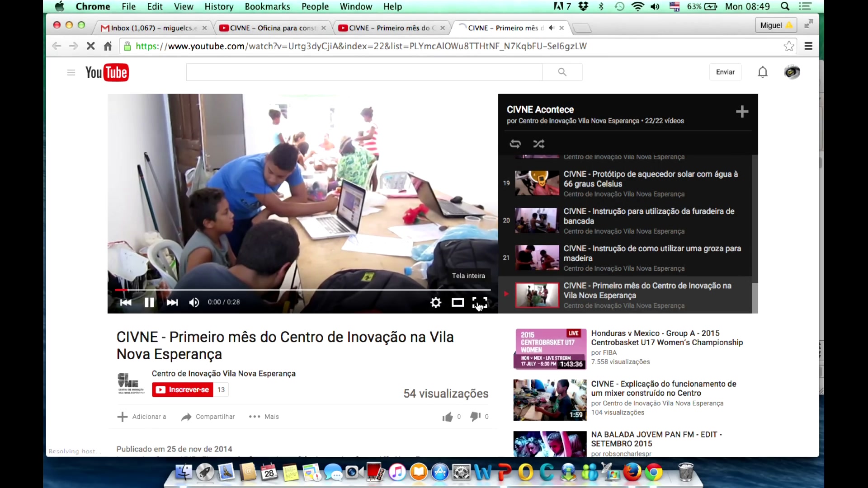Save the playlist with plus icon
The height and width of the screenshot is (488, 868).
click(742, 112)
